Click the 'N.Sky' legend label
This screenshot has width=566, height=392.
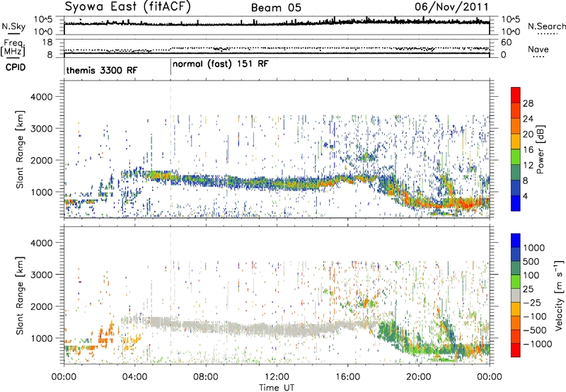13,26
